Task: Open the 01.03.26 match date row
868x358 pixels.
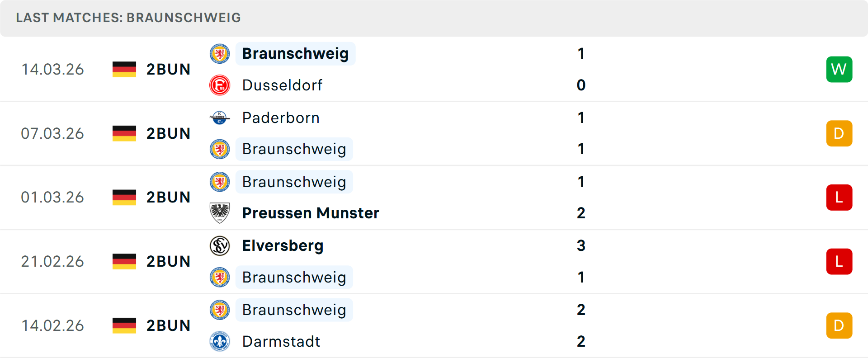Action: click(x=434, y=198)
